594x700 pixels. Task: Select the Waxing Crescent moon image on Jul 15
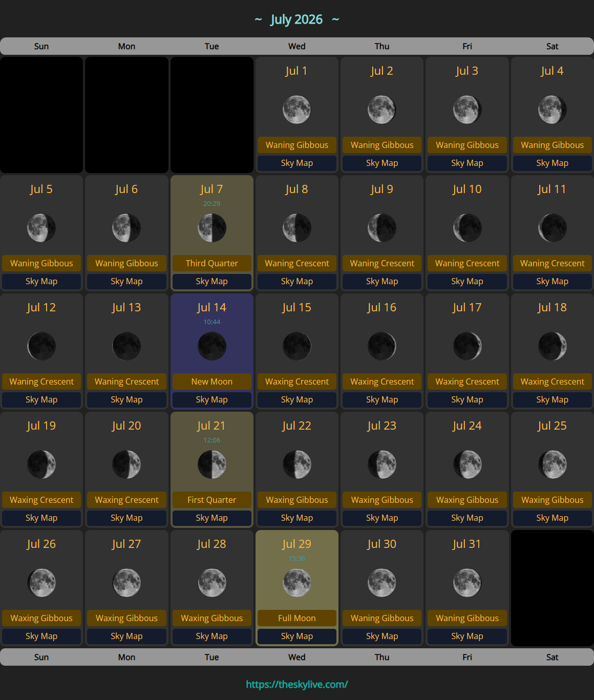click(x=296, y=346)
